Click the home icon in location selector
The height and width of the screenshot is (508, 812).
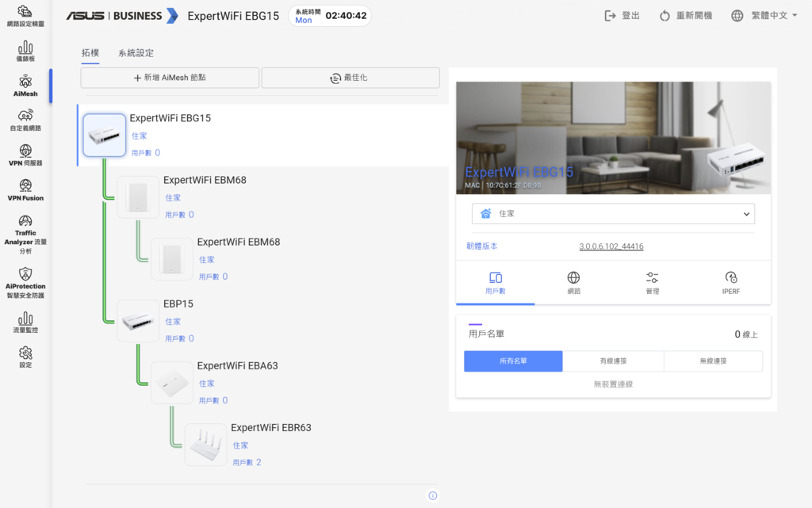(x=485, y=214)
